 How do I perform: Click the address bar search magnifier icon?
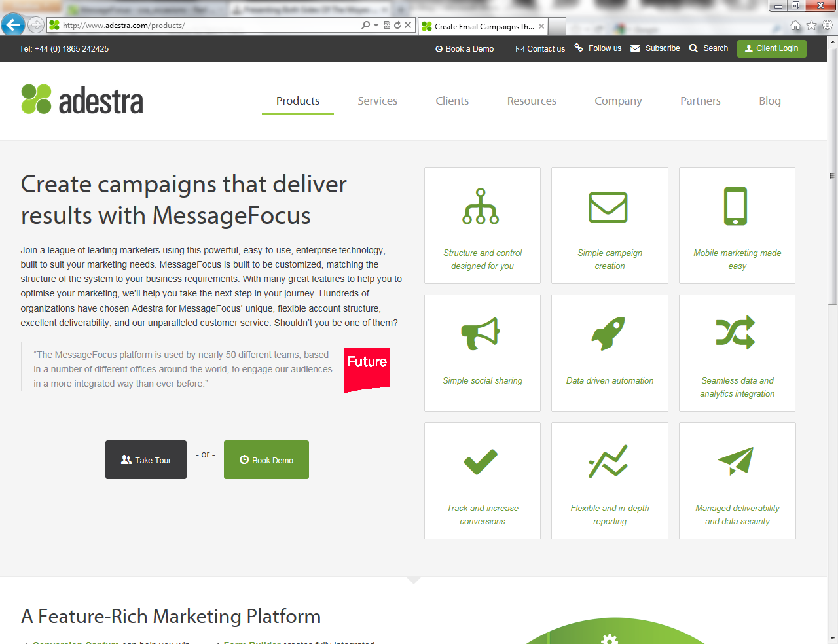pyautogui.click(x=365, y=25)
